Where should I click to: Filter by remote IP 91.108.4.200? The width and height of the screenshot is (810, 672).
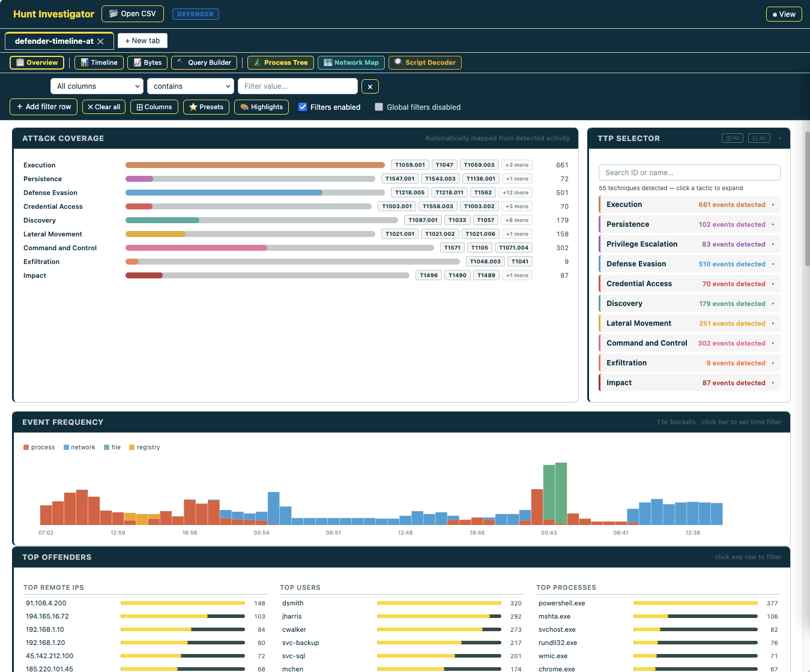(x=145, y=603)
